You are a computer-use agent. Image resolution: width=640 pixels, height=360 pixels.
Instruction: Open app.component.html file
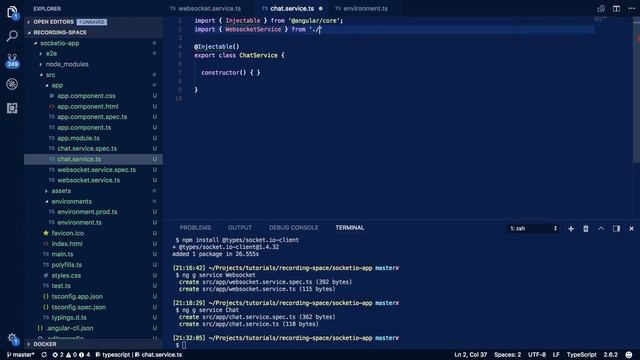click(x=88, y=107)
